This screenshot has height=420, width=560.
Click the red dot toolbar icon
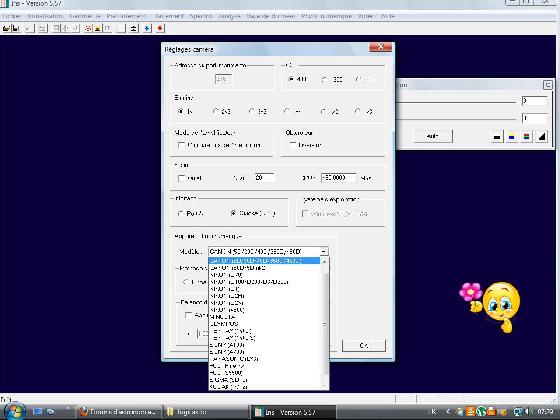pyautogui.click(x=160, y=28)
